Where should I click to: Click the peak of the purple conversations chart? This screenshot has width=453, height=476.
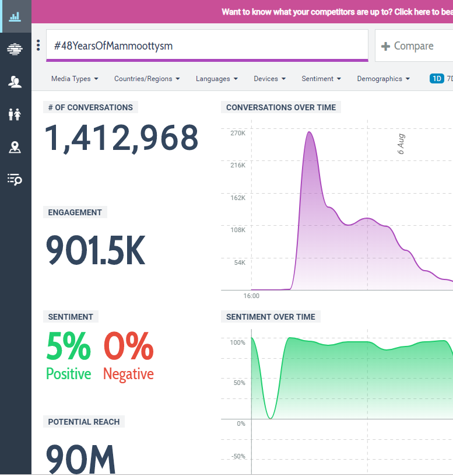pyautogui.click(x=309, y=132)
